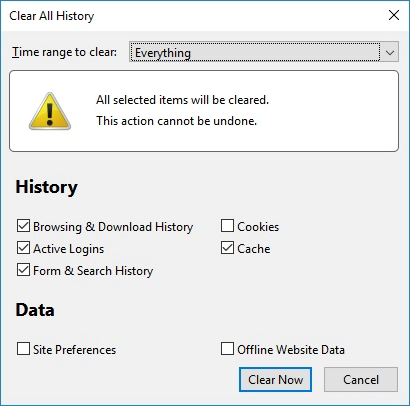
Task: Disable Form & Search History clearing
Action: point(23,270)
